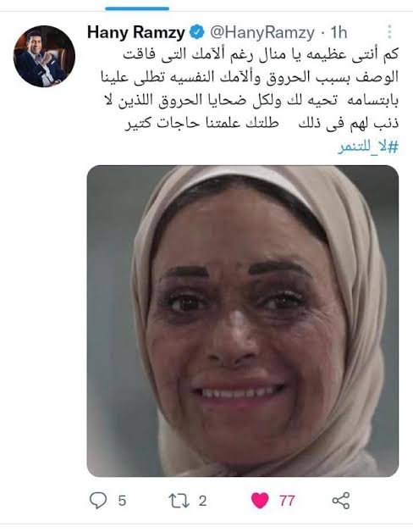Click the 1h timestamp
Viewport: 413px width, 532px height.
pos(339,32)
